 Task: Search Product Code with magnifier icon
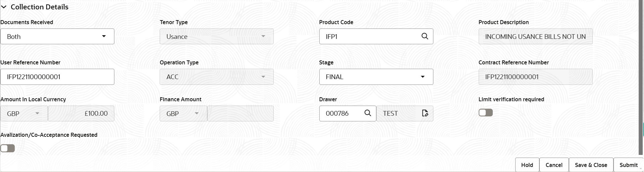coord(425,36)
